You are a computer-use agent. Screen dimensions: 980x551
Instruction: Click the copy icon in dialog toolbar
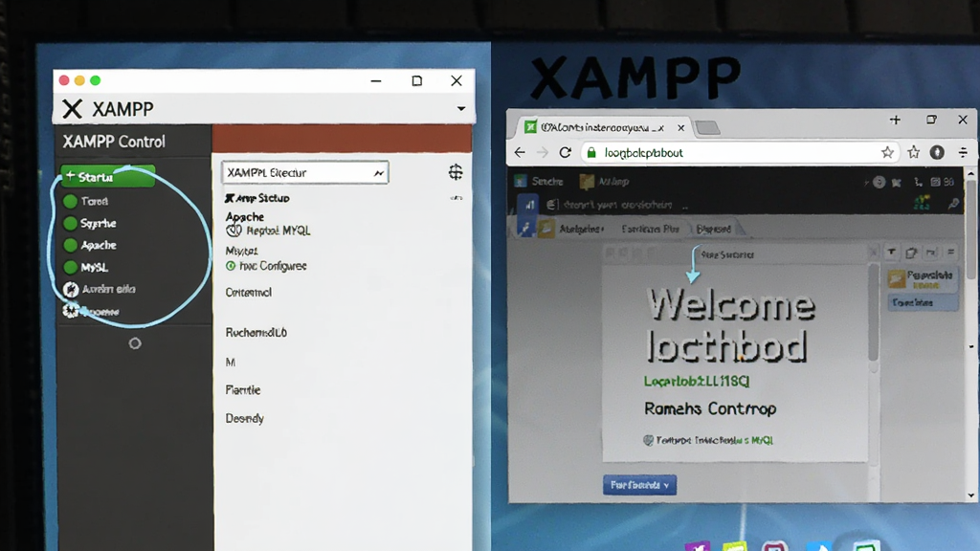[911, 253]
